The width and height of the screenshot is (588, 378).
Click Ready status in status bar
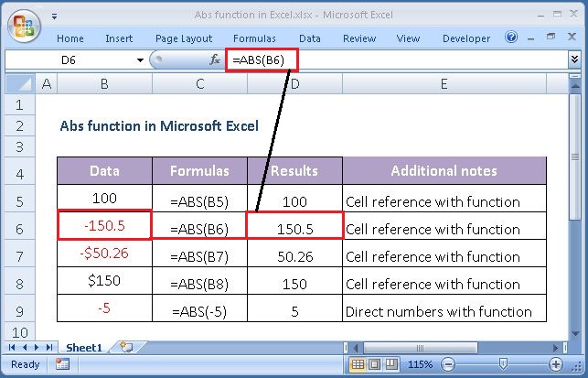25,364
